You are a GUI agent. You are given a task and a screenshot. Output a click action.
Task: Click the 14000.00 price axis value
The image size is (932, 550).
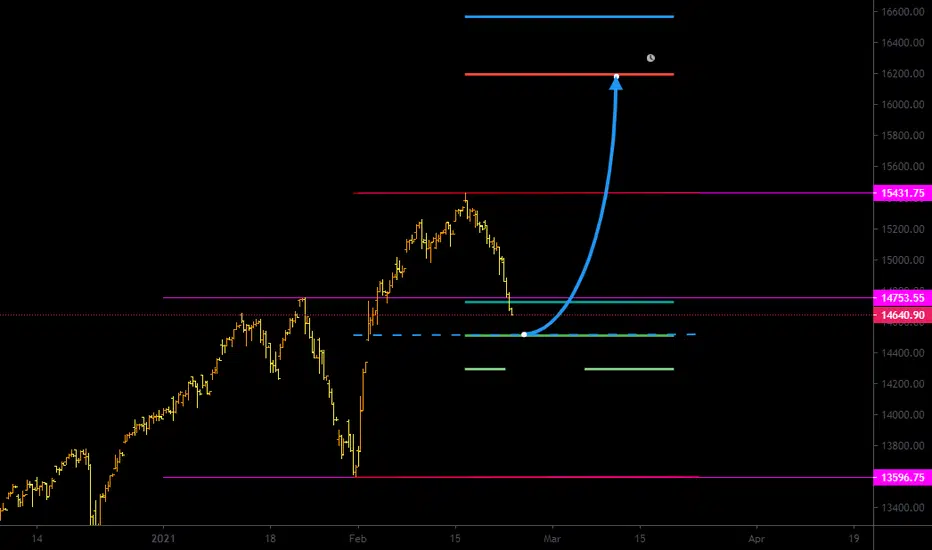pos(902,415)
